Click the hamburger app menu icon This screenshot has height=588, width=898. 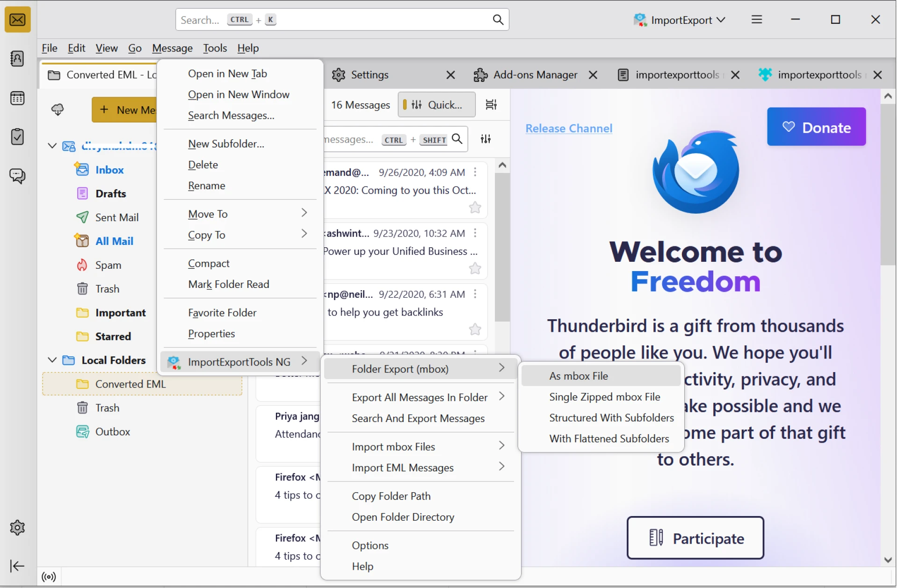[x=757, y=20]
